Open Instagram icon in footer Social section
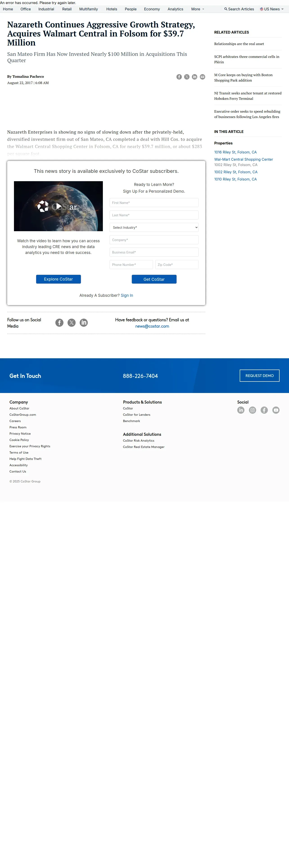 (x=253, y=410)
